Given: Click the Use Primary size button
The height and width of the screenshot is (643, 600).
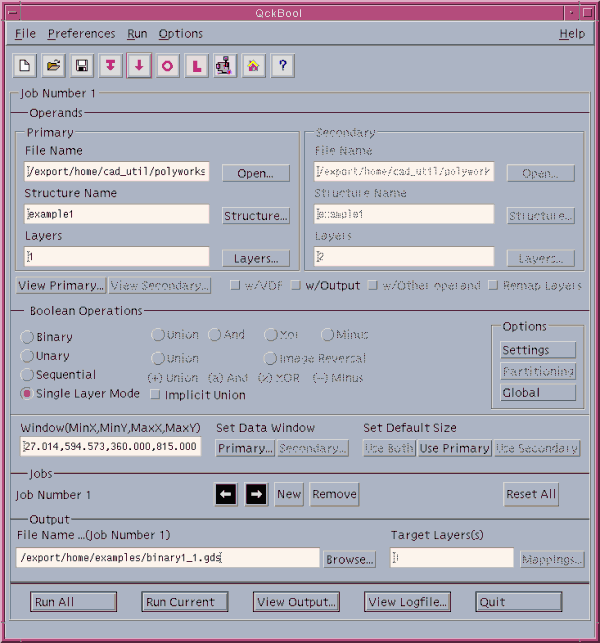Looking at the screenshot, I should click(x=455, y=448).
